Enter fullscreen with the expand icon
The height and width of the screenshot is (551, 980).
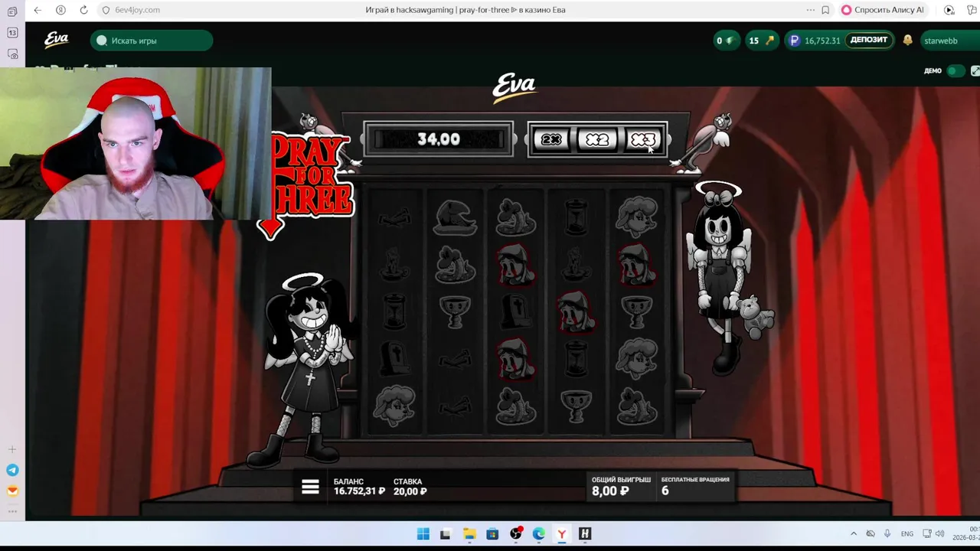click(975, 71)
